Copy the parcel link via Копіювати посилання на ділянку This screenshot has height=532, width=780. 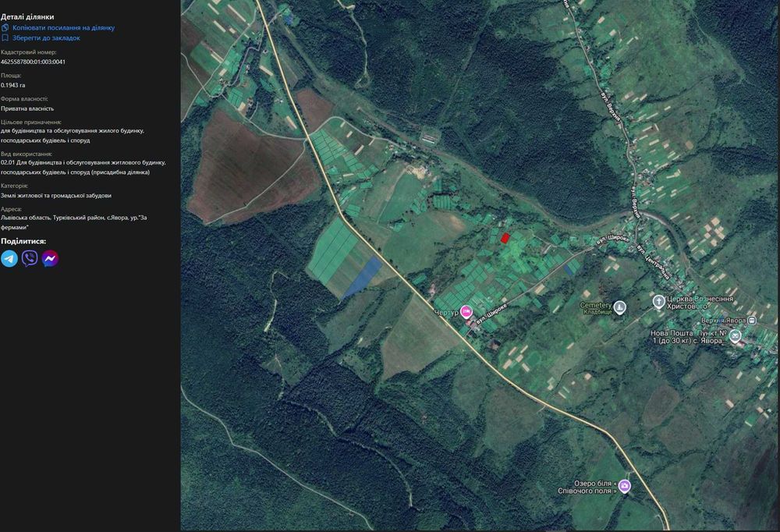(63, 28)
